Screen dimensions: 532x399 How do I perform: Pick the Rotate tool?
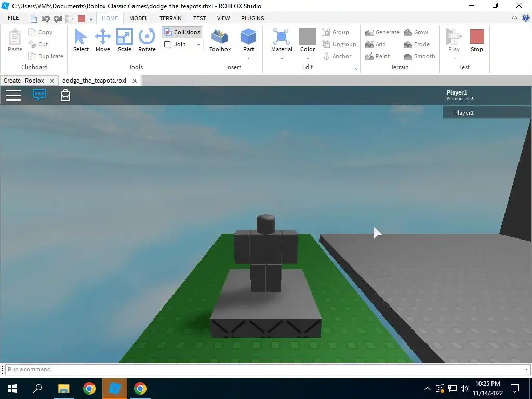(147, 41)
